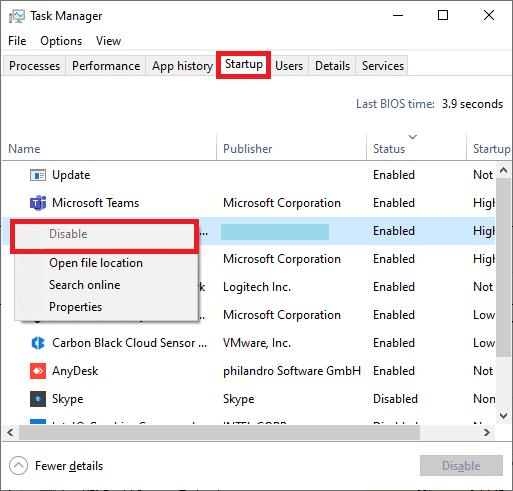Click horizontal scrollbar right arrow

coord(487,433)
